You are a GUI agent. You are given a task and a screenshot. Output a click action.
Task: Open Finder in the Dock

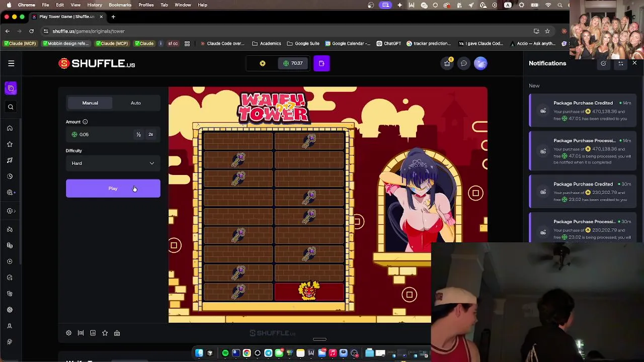[x=199, y=353]
